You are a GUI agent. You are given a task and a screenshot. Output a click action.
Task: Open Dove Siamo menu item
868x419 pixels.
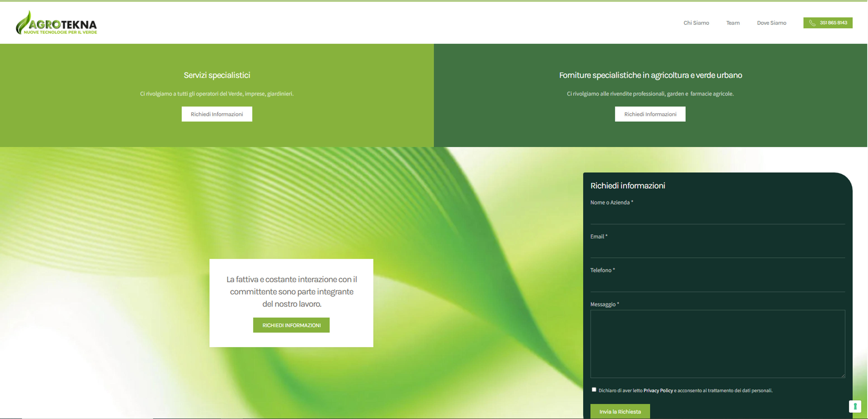(772, 23)
